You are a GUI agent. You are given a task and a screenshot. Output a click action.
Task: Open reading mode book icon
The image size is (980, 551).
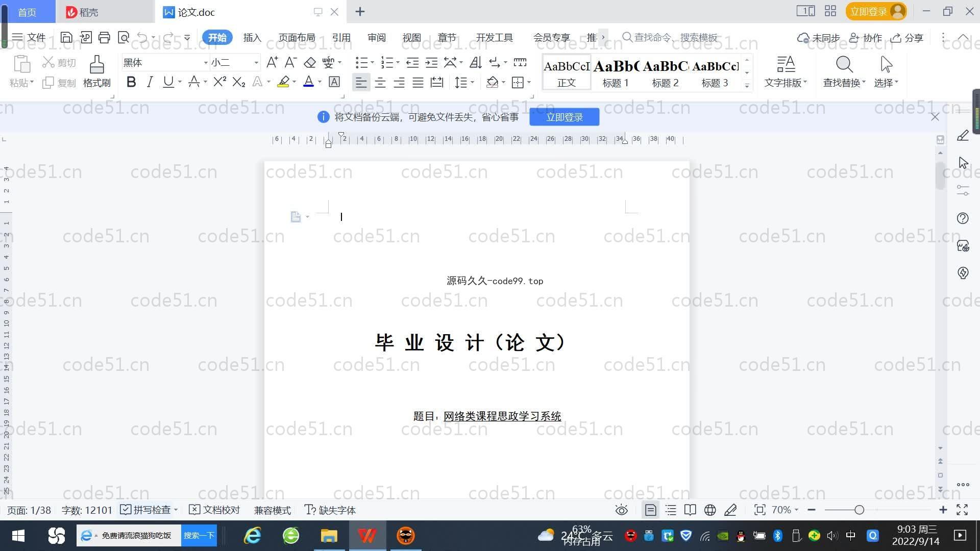point(690,510)
